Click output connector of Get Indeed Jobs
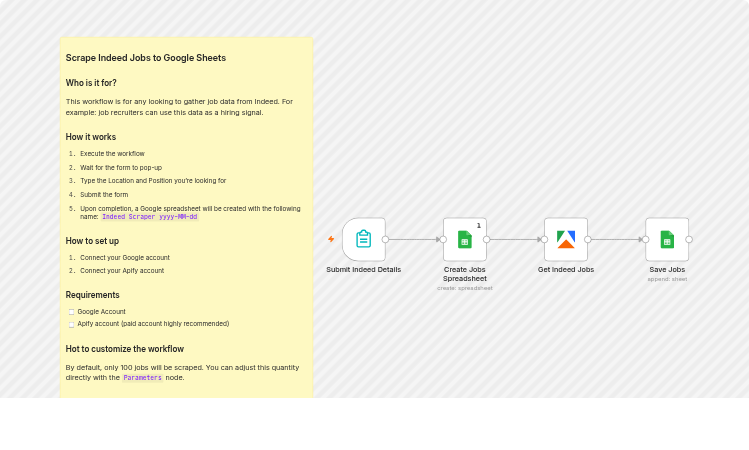 point(588,239)
